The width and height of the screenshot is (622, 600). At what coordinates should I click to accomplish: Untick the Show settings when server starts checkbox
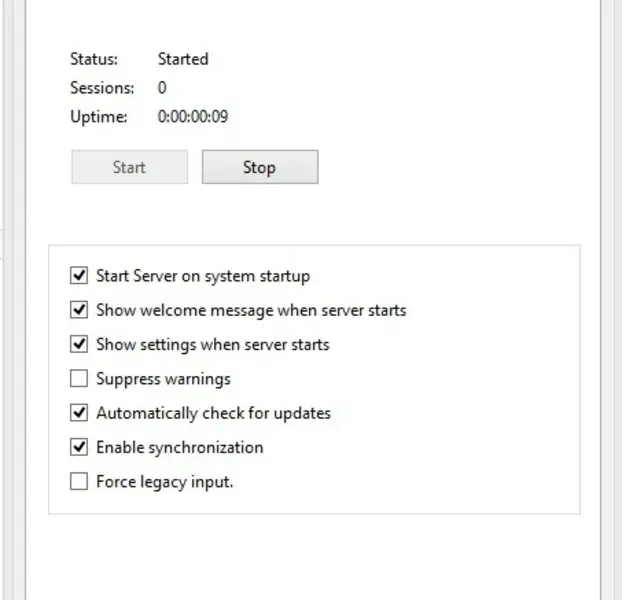point(80,344)
